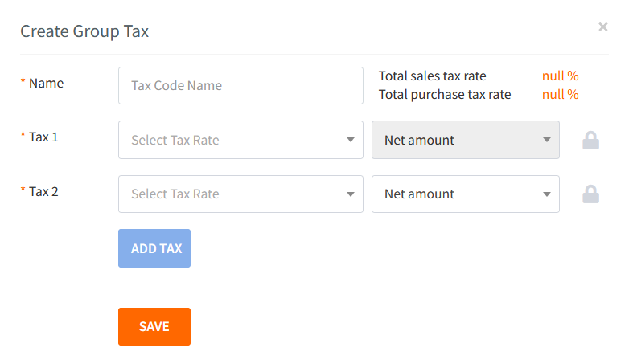Close the Create Group Tax dialog
Image resolution: width=629 pixels, height=364 pixels.
point(603,27)
